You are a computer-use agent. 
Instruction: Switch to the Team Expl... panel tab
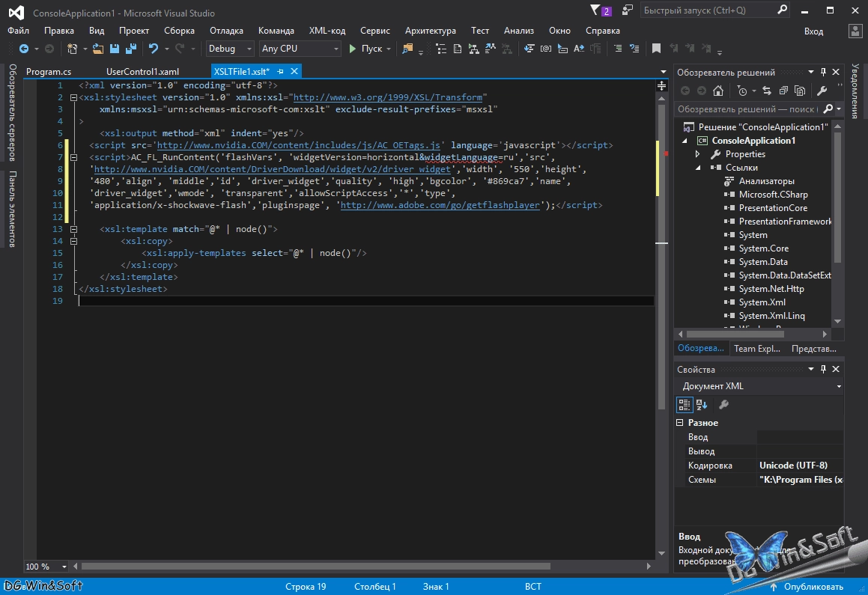(756, 348)
